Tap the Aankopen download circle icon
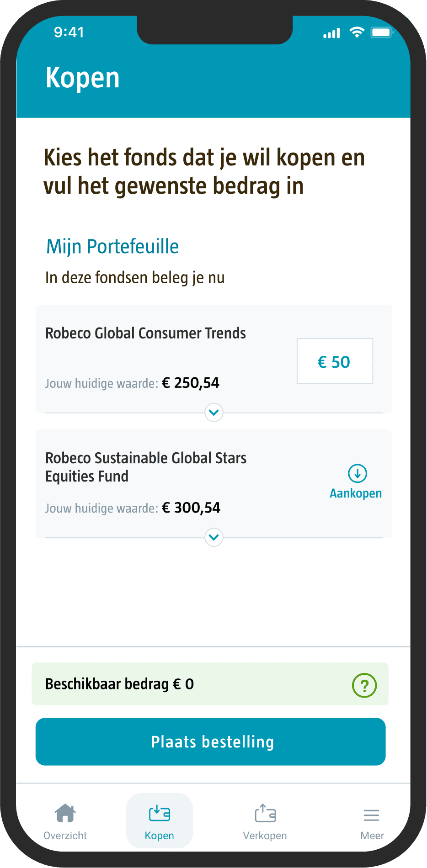This screenshot has width=427, height=868. point(358,473)
